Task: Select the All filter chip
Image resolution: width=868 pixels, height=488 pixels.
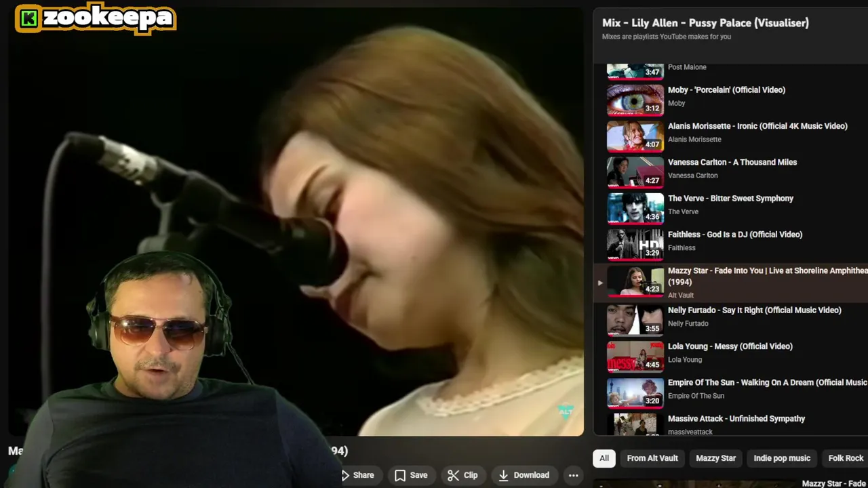Action: [x=604, y=458]
